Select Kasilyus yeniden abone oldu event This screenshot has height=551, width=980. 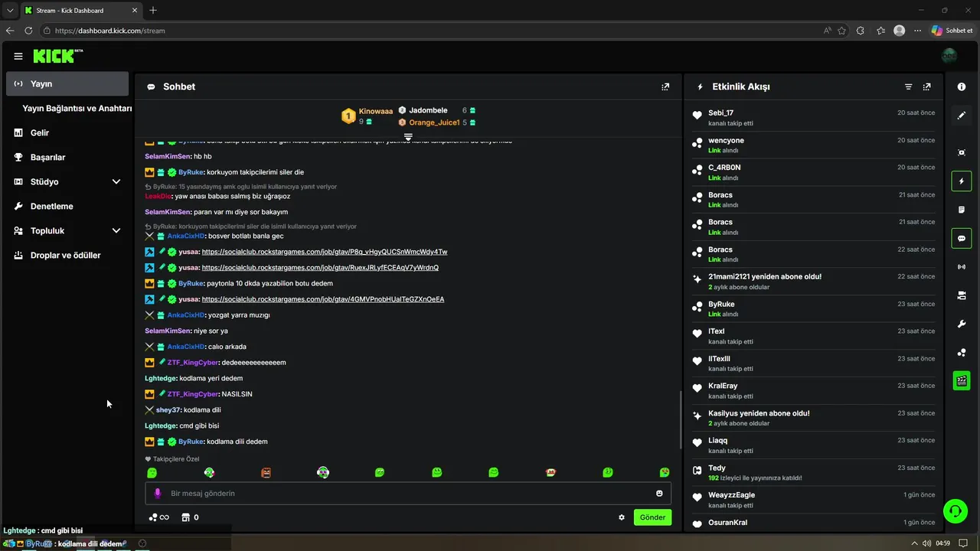[x=815, y=418]
